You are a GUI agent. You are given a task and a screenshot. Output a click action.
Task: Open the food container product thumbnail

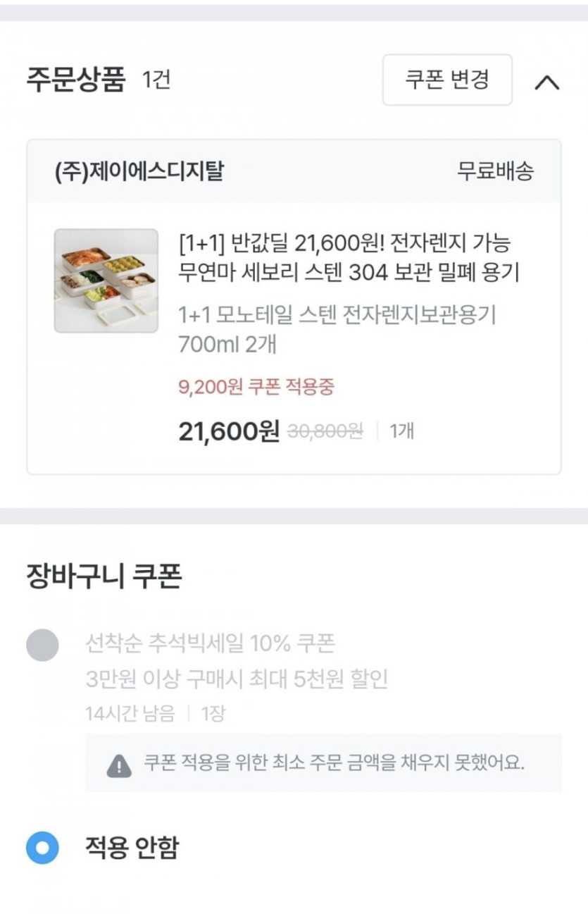coord(106,280)
